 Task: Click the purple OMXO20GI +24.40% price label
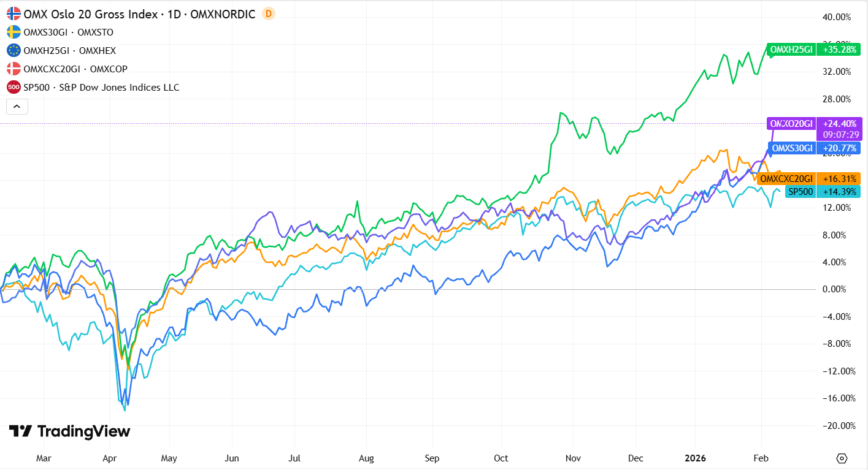815,124
